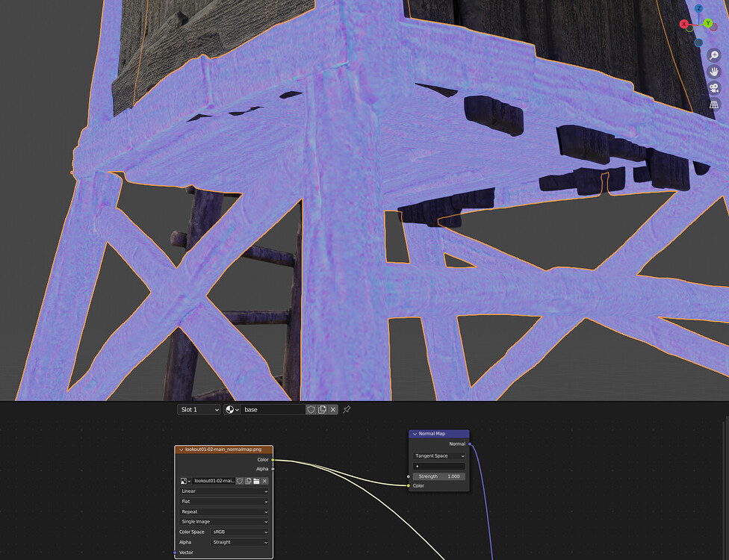Click the new image copy icon
Viewport: 729px width, 560px height.
pyautogui.click(x=248, y=481)
